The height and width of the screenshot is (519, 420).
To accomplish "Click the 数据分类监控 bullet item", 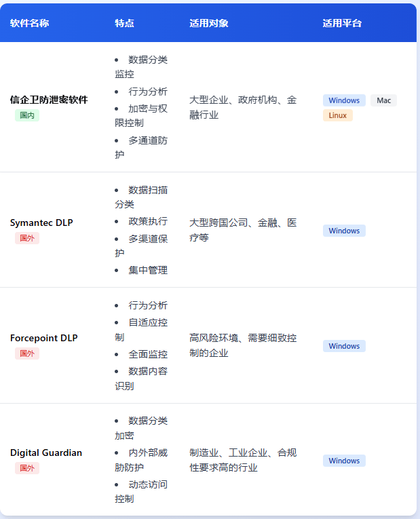I will [x=141, y=67].
